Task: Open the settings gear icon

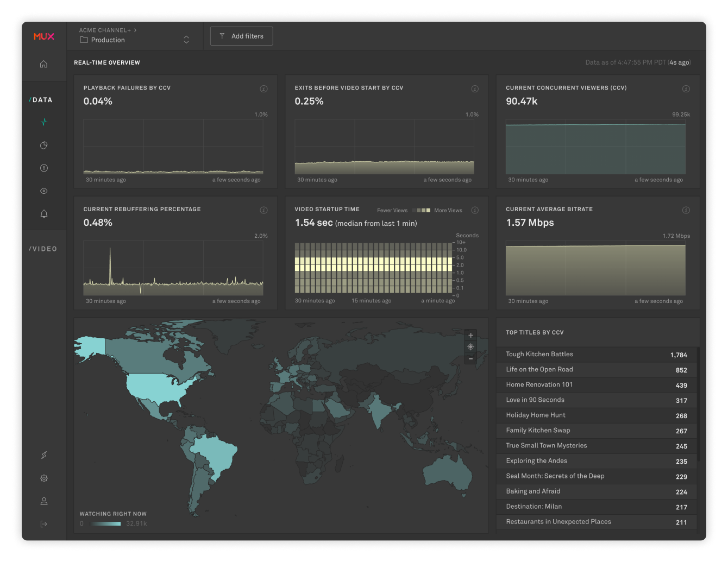Action: (x=44, y=478)
